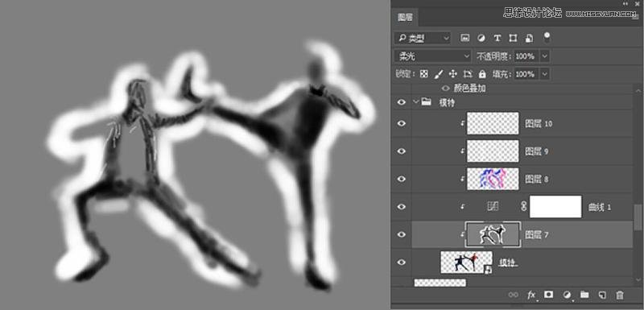644x310 pixels.
Task: Hide 图层 10 using its eye icon
Action: [x=401, y=123]
